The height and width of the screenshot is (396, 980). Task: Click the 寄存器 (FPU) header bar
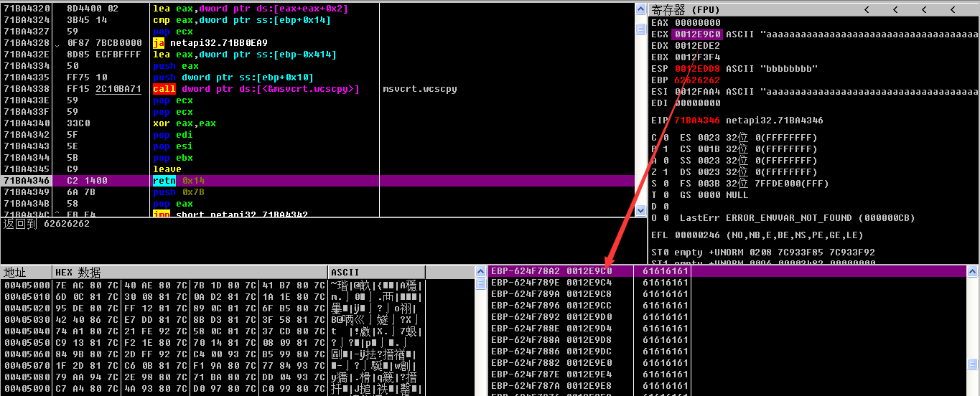[754, 9]
